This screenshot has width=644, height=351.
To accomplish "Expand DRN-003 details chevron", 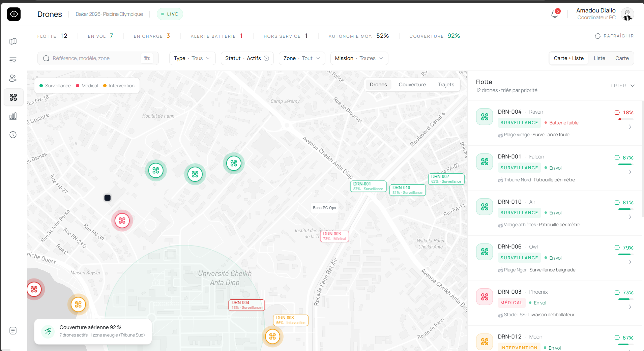I will pyautogui.click(x=630, y=307).
